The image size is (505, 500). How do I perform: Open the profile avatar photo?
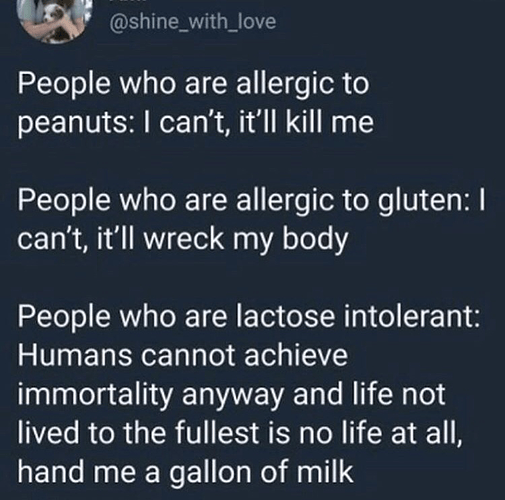[52, 21]
